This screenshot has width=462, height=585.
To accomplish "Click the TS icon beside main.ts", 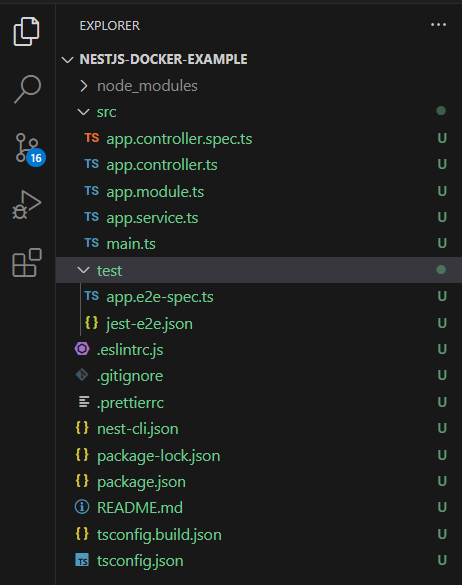I will click(x=91, y=243).
